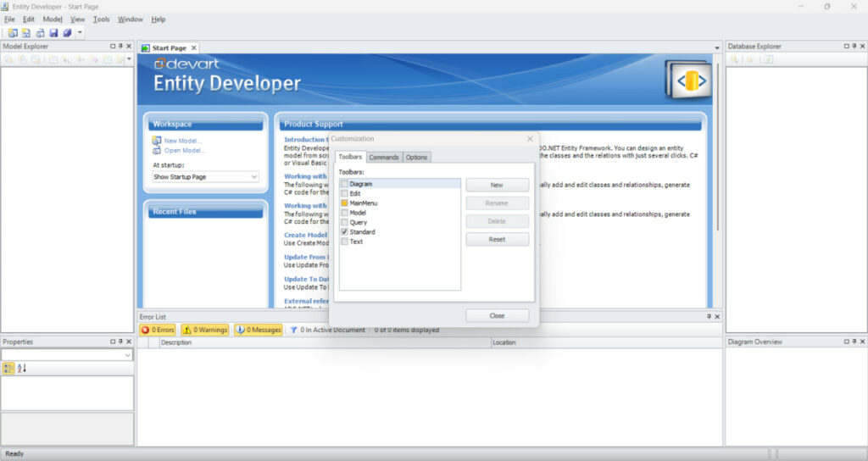Float the Diagram Overview panel
868x461 pixels.
point(847,342)
